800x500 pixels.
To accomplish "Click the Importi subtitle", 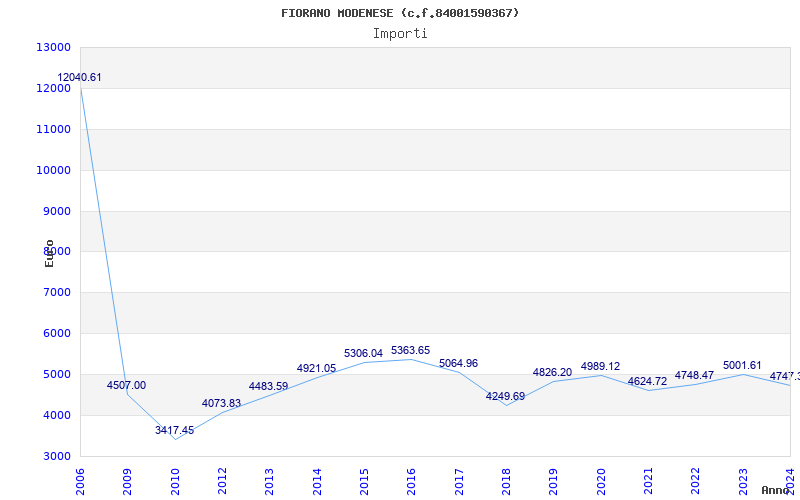I will tap(400, 34).
